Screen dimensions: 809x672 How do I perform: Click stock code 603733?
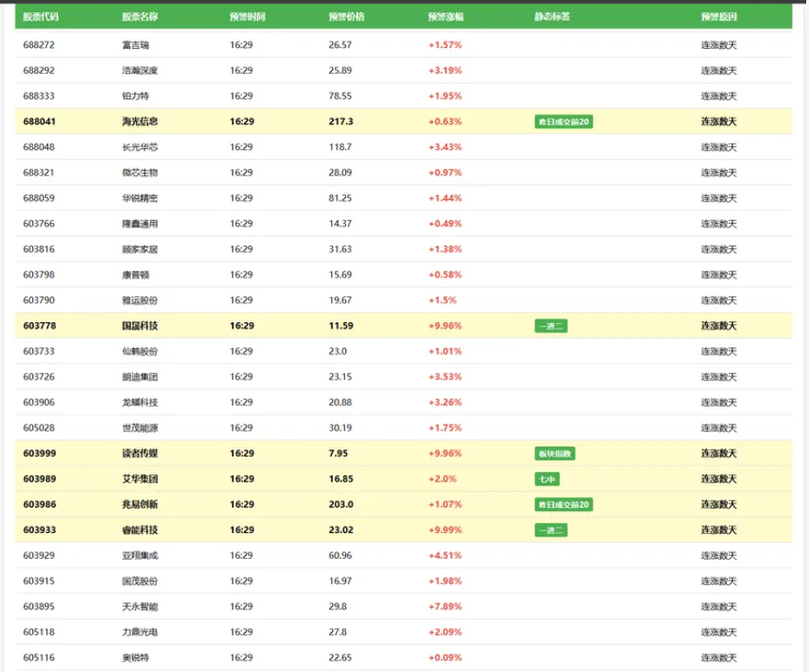click(x=39, y=352)
